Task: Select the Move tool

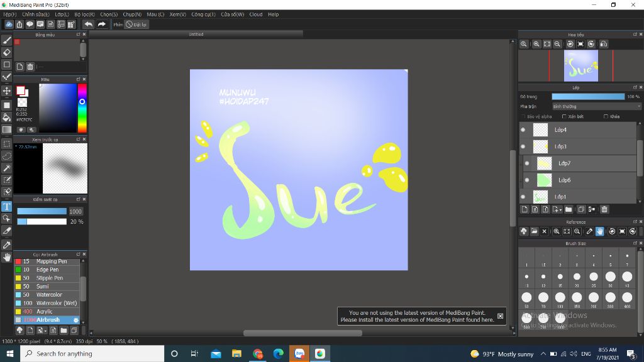Action: [6, 90]
